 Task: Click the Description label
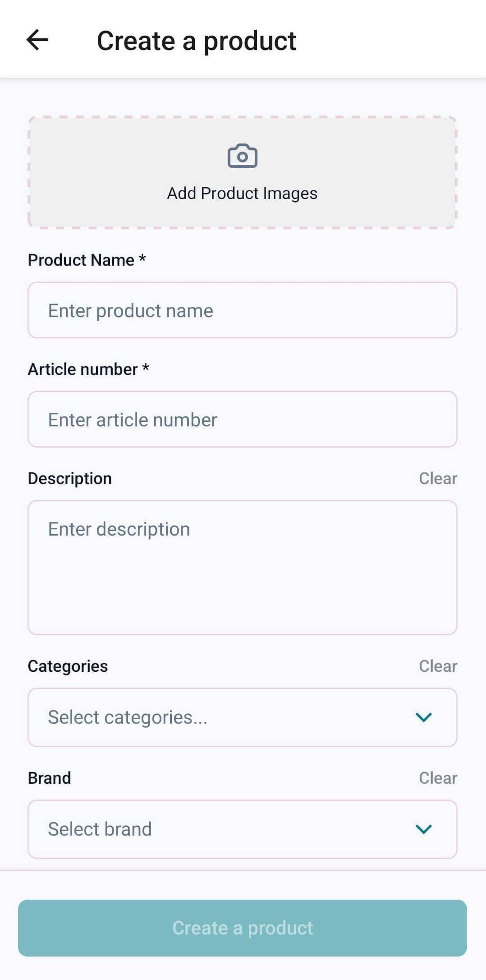pyautogui.click(x=70, y=478)
